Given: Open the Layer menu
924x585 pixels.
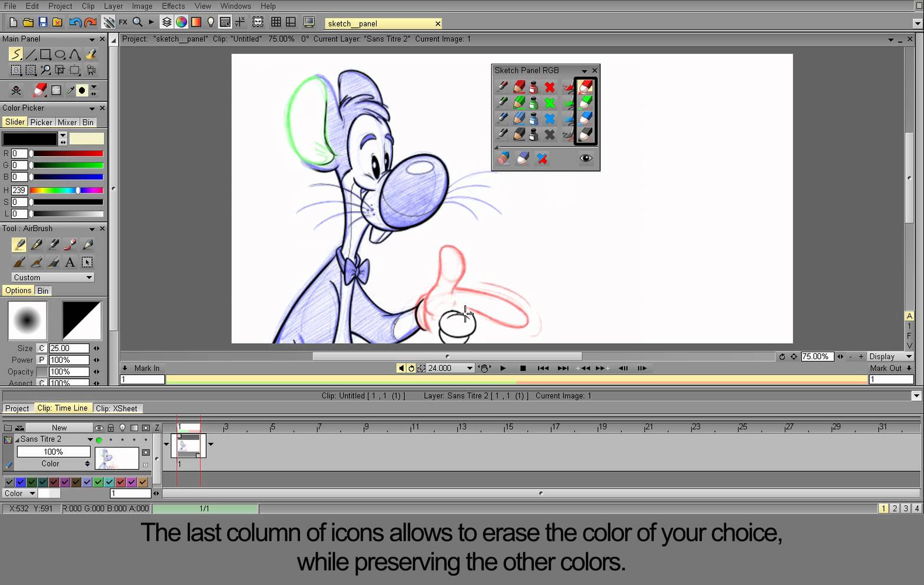Looking at the screenshot, I should pyautogui.click(x=113, y=6).
